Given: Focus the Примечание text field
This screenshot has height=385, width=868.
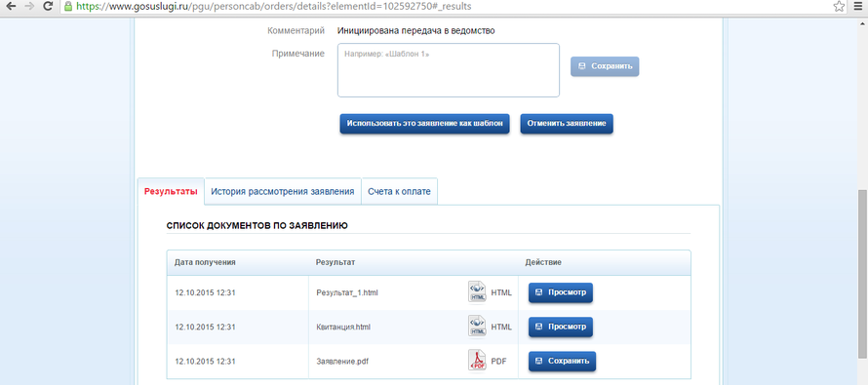Looking at the screenshot, I should click(449, 70).
